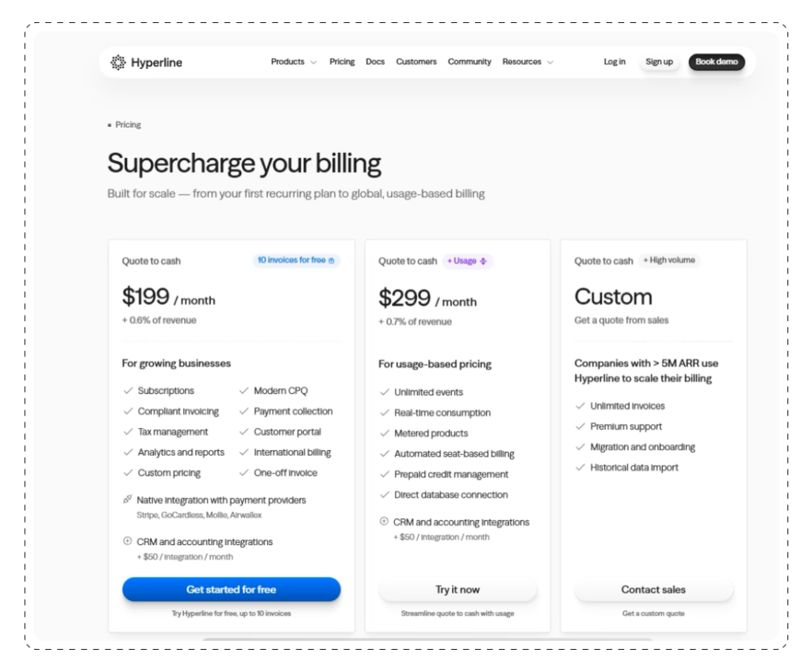Click the square bullet icon beside the 'Pricing' breadcrumb
This screenshot has width=812, height=672.
click(x=109, y=124)
